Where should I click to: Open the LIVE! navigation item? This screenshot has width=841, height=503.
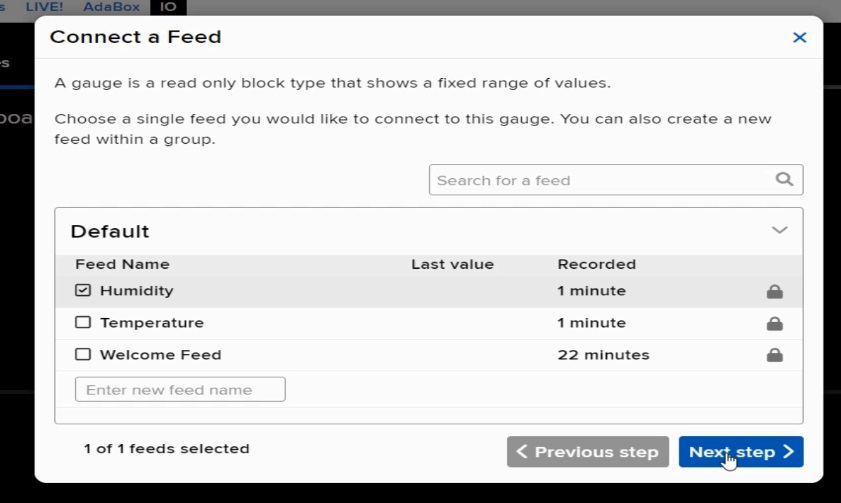44,7
